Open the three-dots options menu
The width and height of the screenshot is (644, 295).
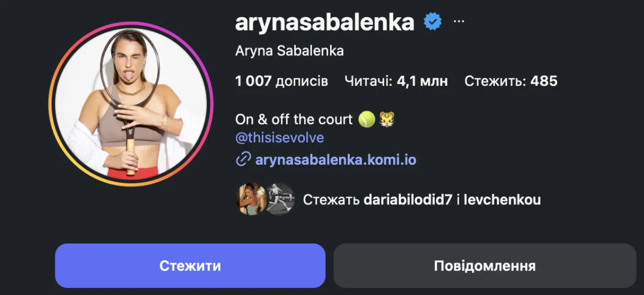(458, 21)
